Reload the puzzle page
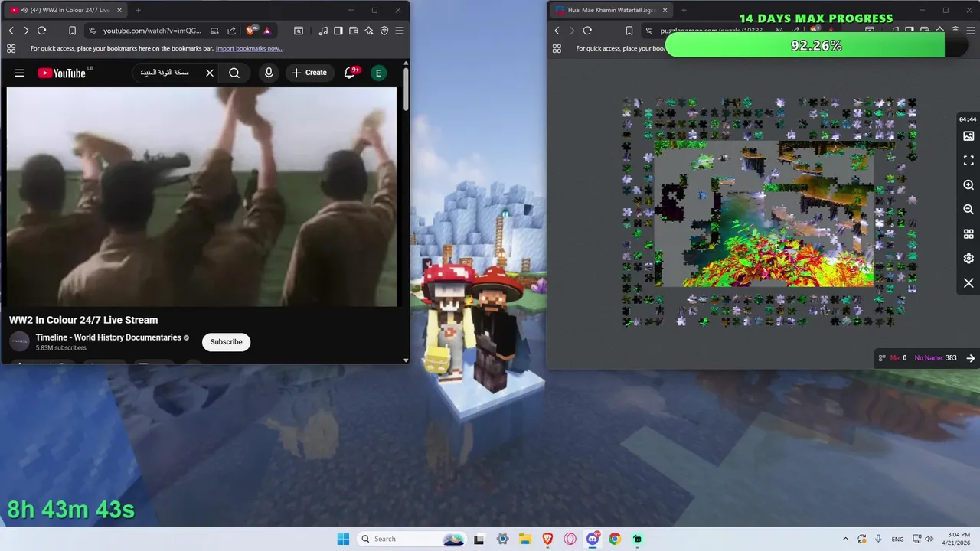 point(587,31)
